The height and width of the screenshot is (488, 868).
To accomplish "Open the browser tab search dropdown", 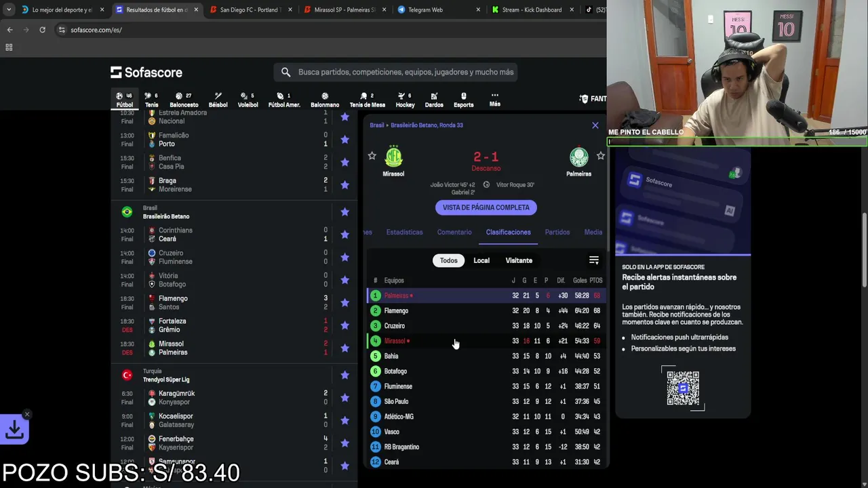I will (x=8, y=9).
